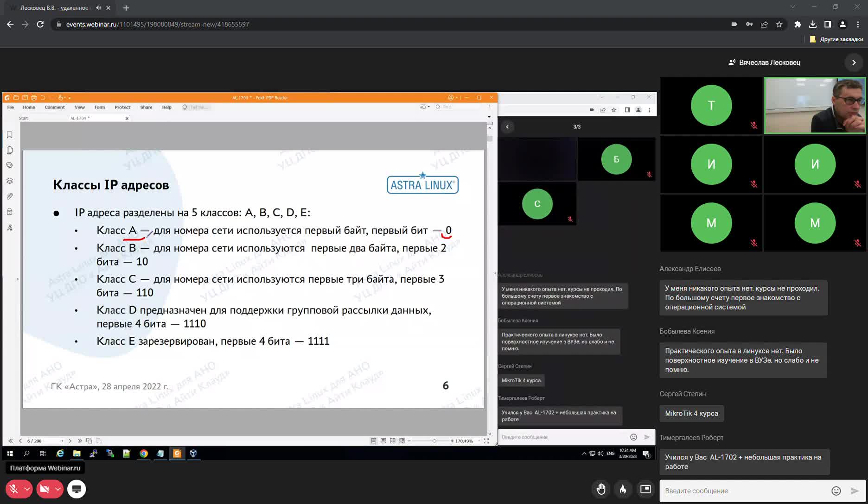This screenshot has height=504, width=868.
Task: Toggle Chrome side panel
Action: 828,24
